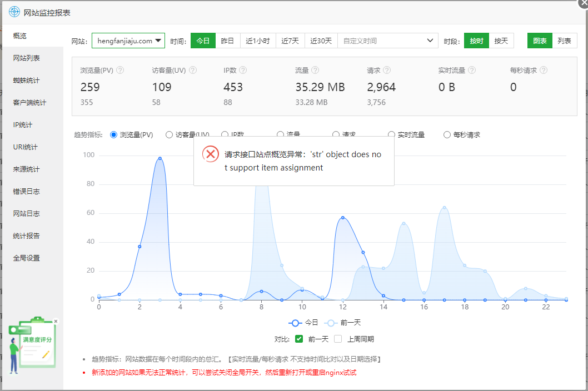Open the 网站列表 sidebar tab
588x391 pixels.
pyautogui.click(x=32, y=58)
